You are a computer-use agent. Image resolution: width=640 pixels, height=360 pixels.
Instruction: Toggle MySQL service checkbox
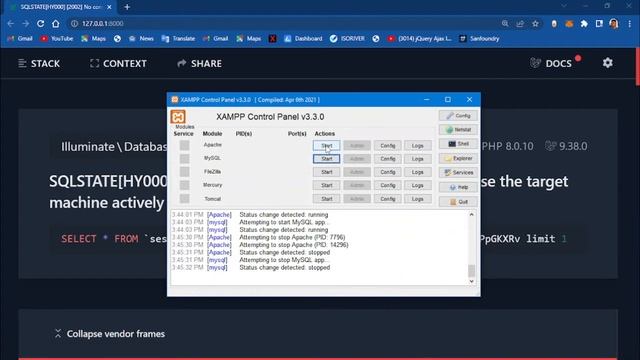click(x=184, y=158)
